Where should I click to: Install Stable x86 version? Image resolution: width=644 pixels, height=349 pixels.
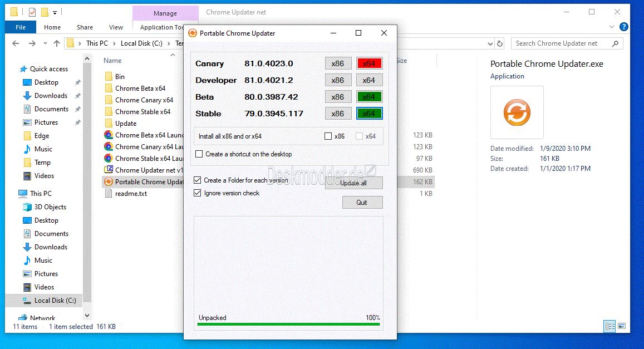[x=338, y=114]
